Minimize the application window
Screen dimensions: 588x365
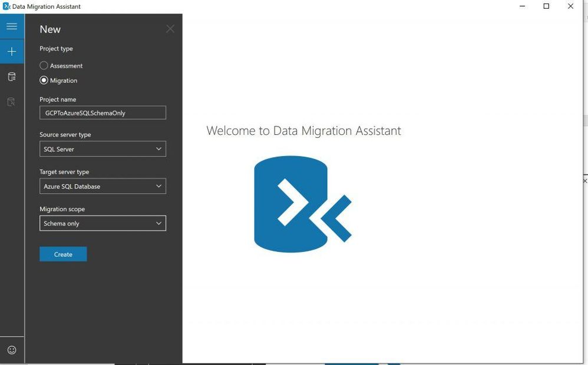tap(523, 6)
